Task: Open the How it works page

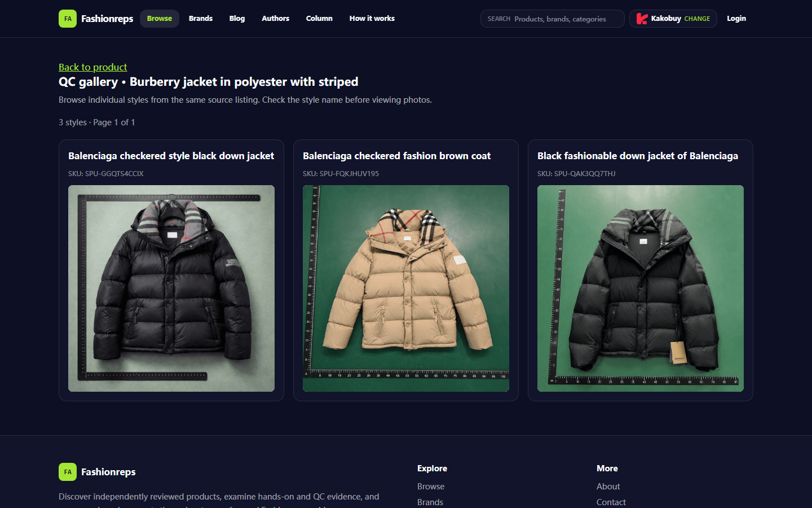Action: (x=372, y=19)
